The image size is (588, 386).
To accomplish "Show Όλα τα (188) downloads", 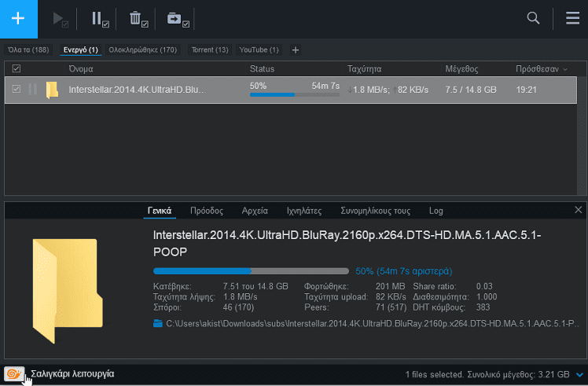I will tap(28, 50).
